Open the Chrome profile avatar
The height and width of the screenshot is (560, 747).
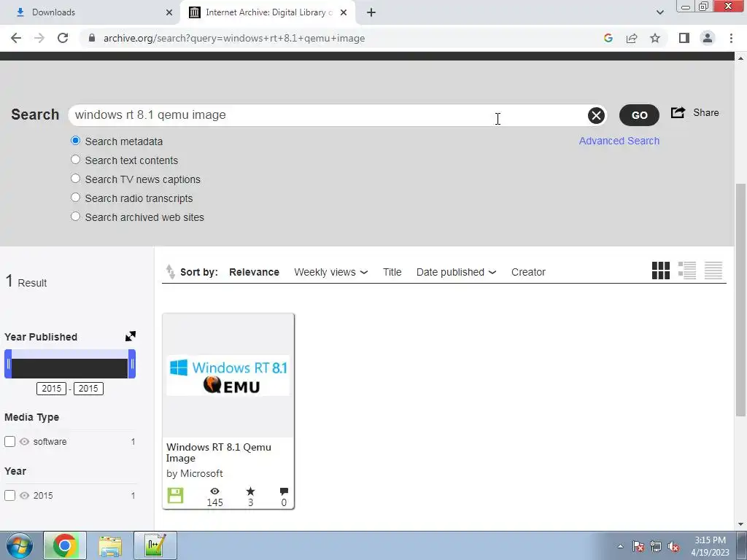(x=708, y=38)
